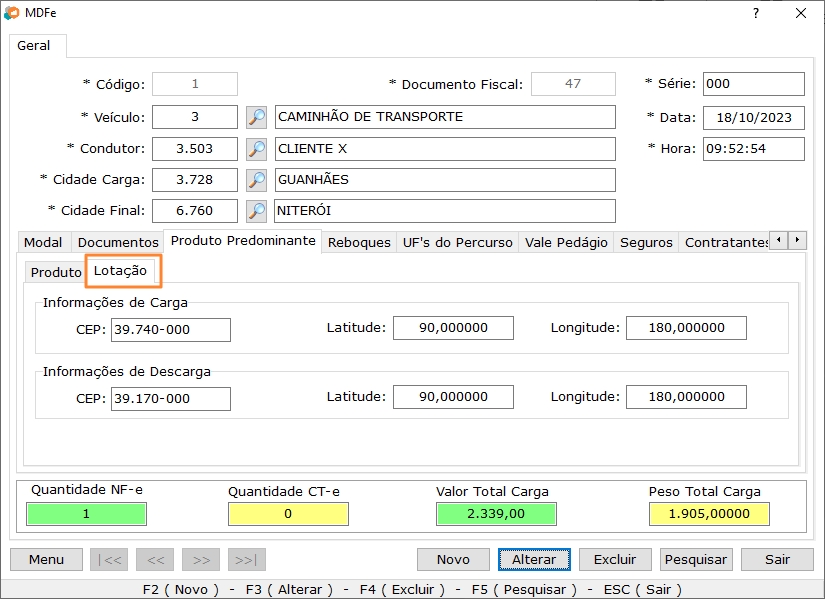Image resolution: width=825 pixels, height=599 pixels.
Task: Click the Descarga Latitude field
Action: tap(453, 397)
